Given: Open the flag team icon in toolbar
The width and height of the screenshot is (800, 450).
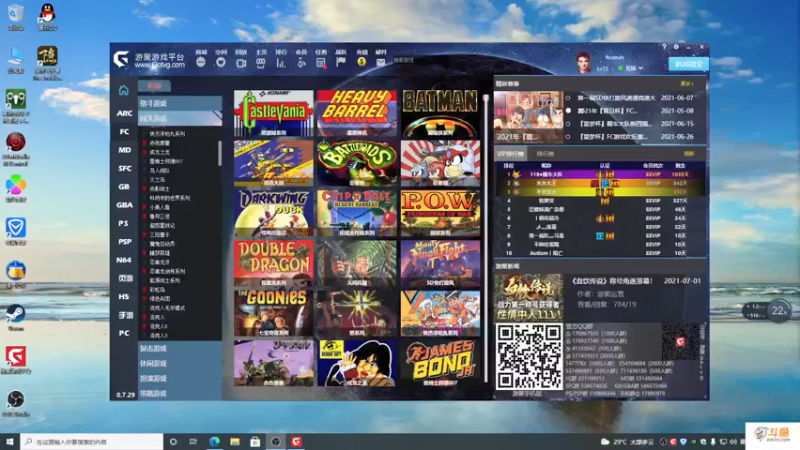Looking at the screenshot, I should click(x=341, y=62).
